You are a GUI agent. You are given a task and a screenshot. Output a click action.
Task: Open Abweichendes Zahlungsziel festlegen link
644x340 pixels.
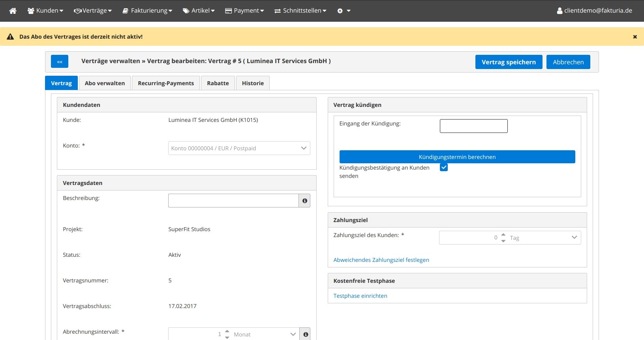tap(381, 260)
